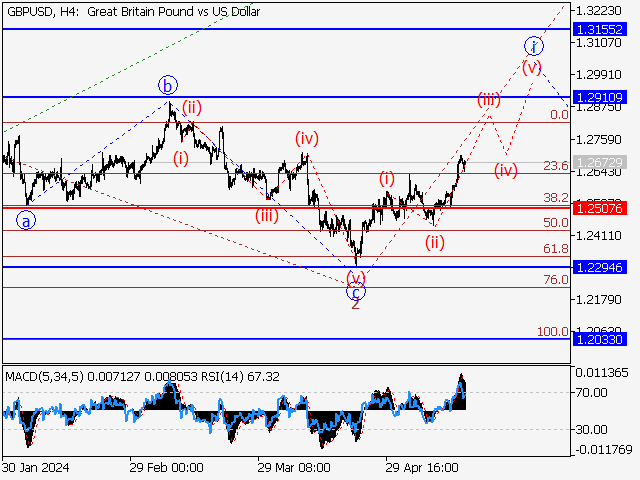The image size is (640, 480).
Task: Select the circled blue "i" projection label
Action: point(535,46)
